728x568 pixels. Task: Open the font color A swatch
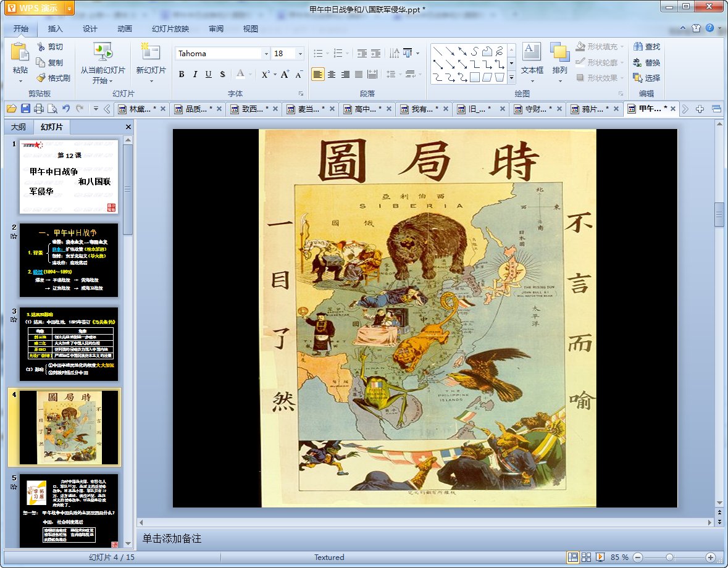tap(240, 74)
